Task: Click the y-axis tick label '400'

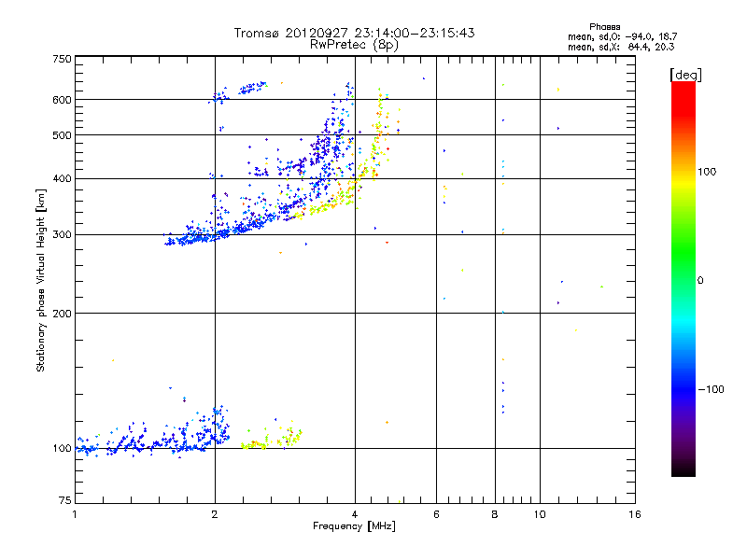Action: 63,179
